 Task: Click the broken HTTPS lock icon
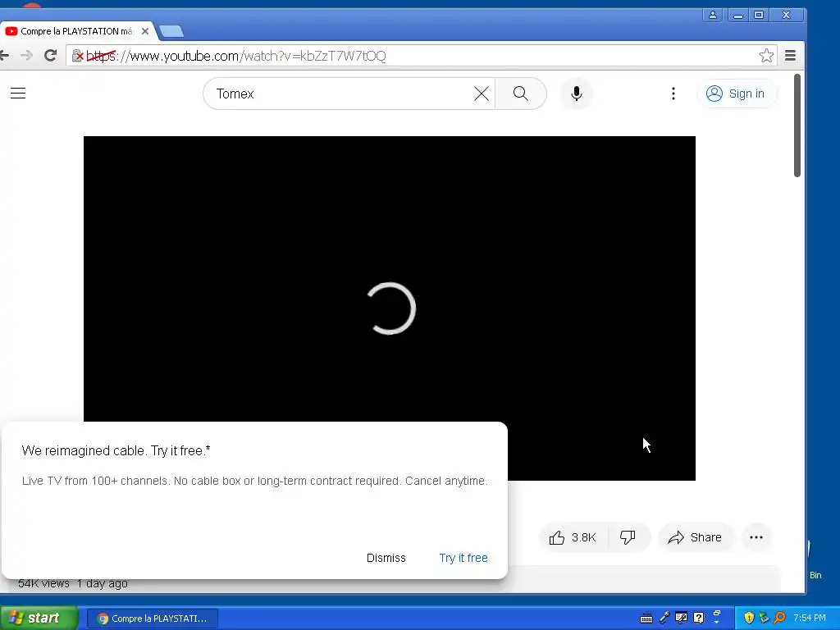coord(78,55)
